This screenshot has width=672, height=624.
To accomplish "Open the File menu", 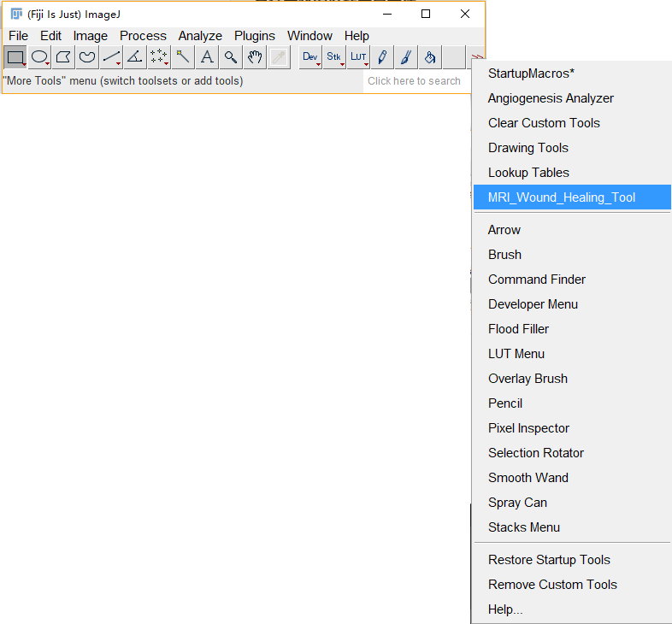I will (x=19, y=36).
